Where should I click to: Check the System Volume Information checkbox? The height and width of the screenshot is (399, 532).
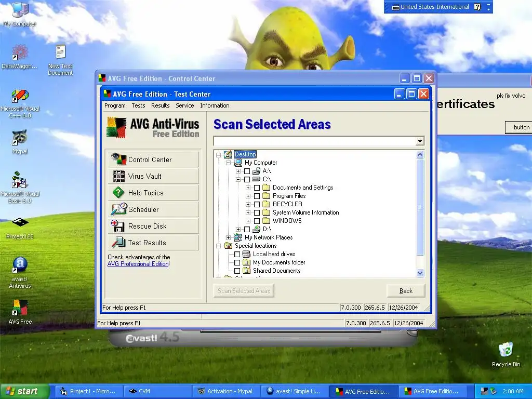(x=257, y=212)
